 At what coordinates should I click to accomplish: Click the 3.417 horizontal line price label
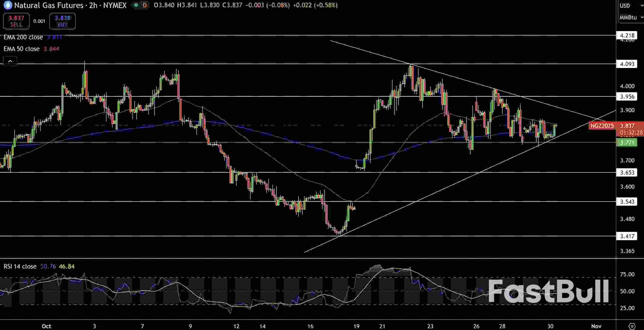(x=627, y=236)
